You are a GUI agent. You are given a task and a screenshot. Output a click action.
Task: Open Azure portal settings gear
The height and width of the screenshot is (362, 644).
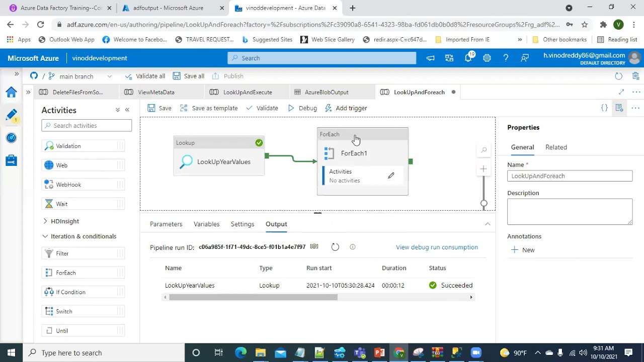coord(487,58)
